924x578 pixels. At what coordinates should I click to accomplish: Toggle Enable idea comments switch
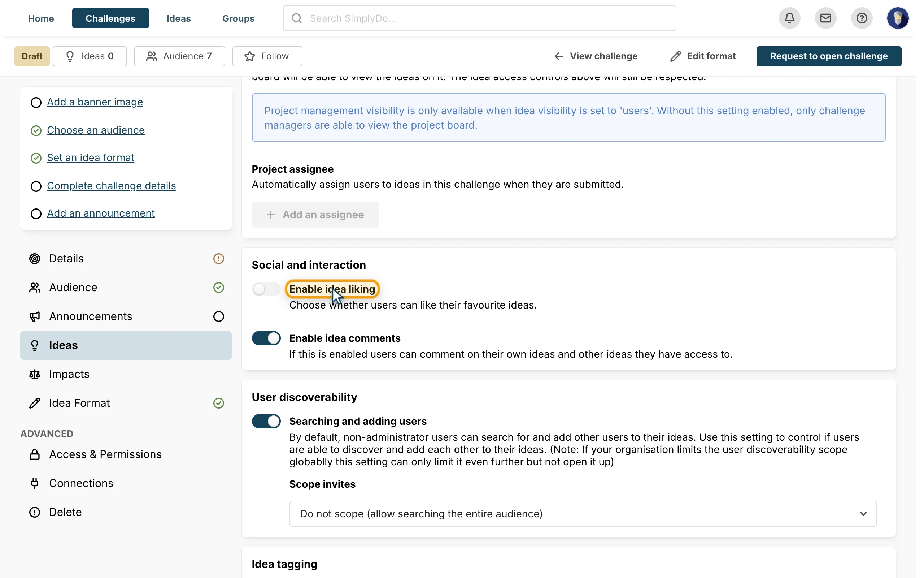(x=266, y=338)
